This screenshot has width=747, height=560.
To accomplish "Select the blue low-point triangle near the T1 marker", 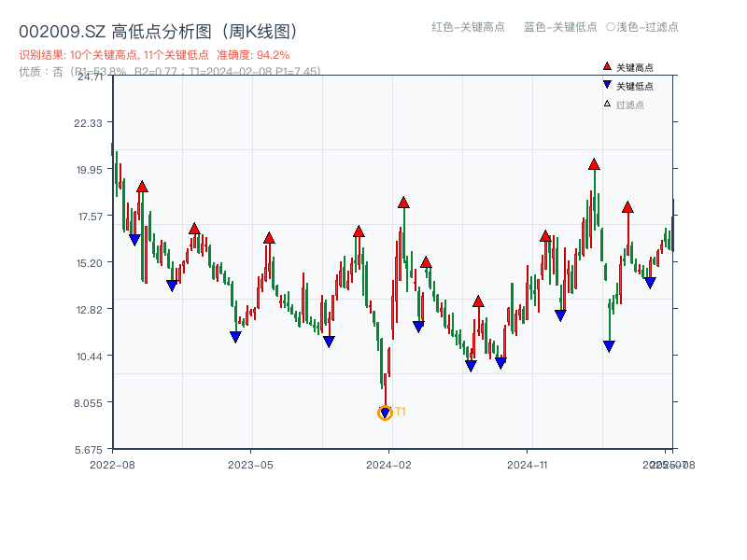I will [x=384, y=410].
